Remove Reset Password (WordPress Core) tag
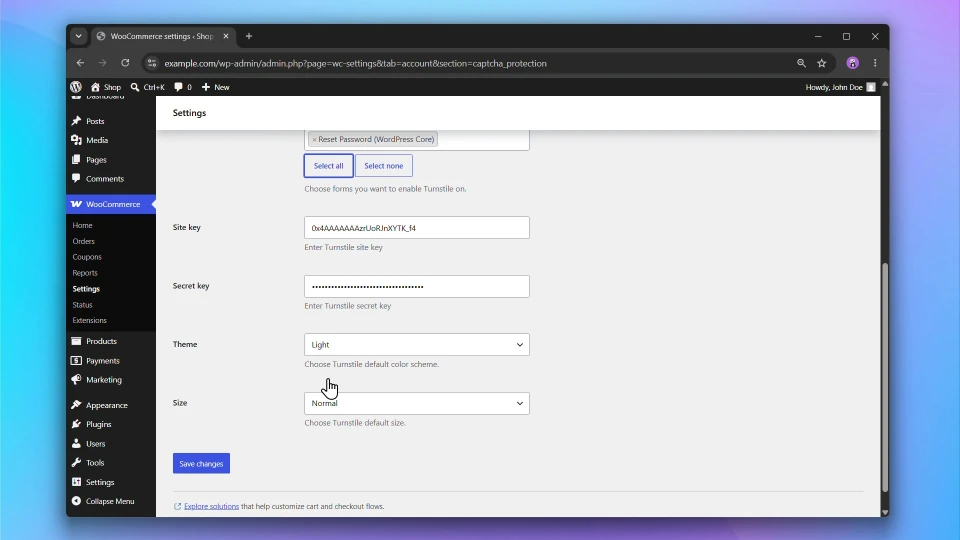The height and width of the screenshot is (540, 960). click(x=314, y=140)
